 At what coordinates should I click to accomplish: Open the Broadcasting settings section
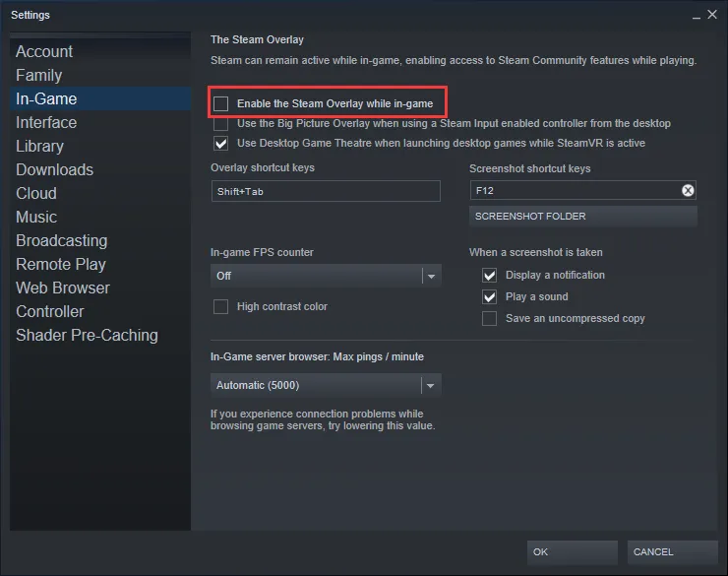coord(99,240)
